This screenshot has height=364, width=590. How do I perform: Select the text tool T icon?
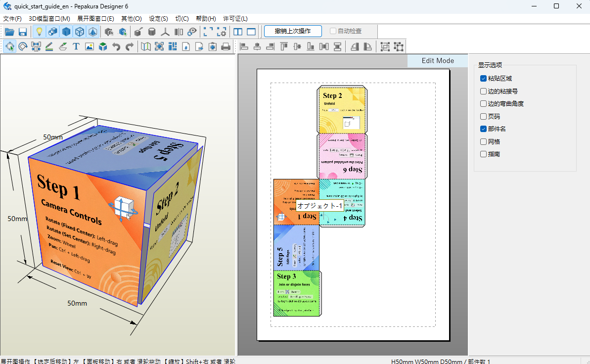76,46
